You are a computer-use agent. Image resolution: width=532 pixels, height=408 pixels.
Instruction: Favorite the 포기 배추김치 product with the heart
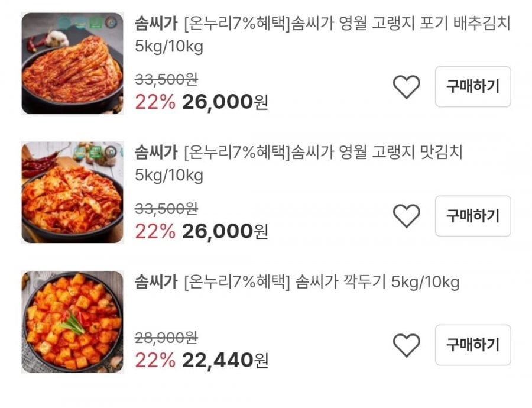coord(406,88)
